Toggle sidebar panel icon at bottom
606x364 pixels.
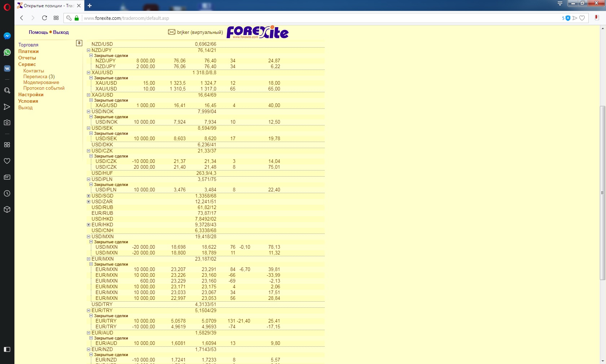pos(7,349)
